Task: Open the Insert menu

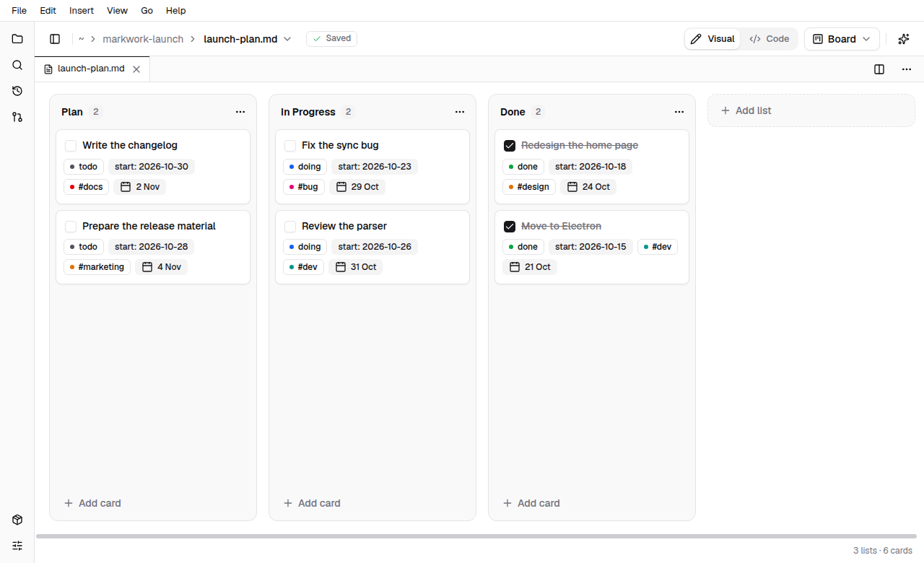Action: [82, 11]
